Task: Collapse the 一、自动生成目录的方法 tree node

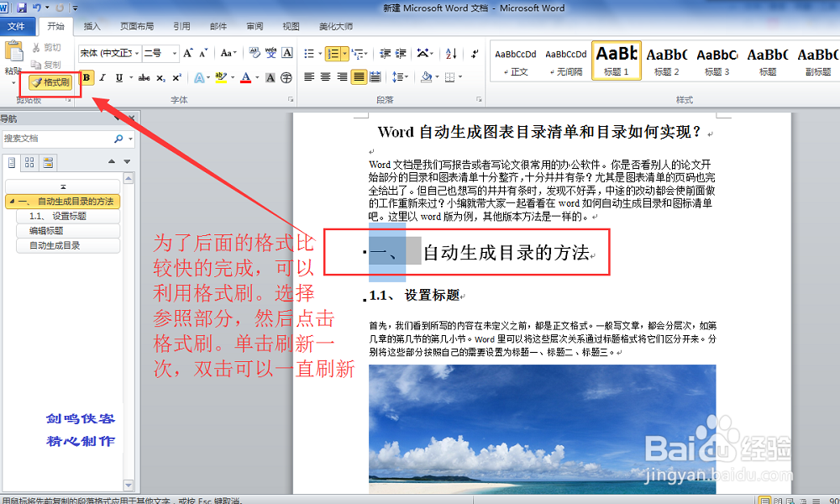Action: point(12,202)
